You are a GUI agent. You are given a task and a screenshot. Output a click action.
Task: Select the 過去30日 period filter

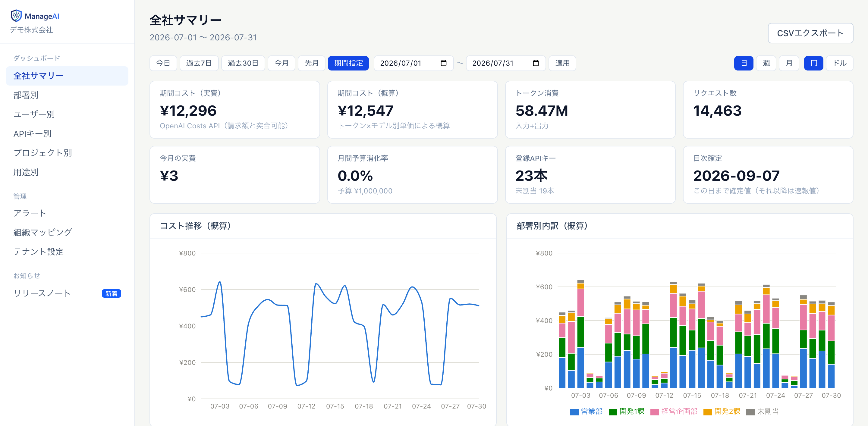click(x=243, y=63)
